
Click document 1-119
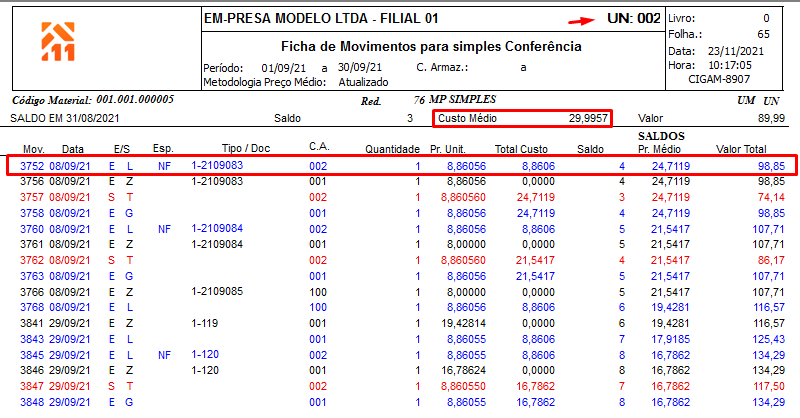205,323
